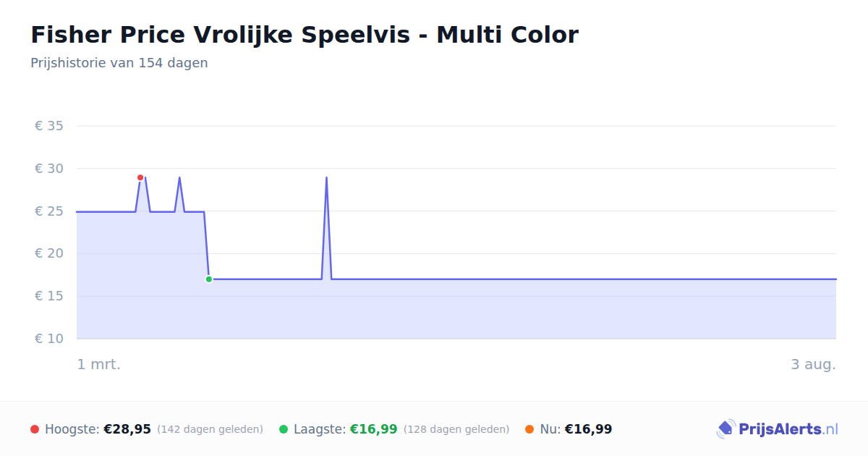Click the '128 dagen geleden' note
This screenshot has height=456, width=868.
tap(456, 429)
